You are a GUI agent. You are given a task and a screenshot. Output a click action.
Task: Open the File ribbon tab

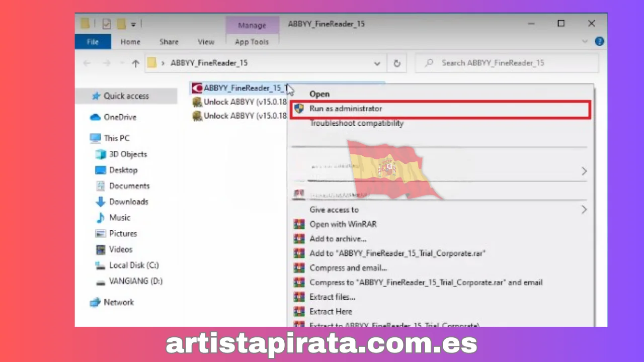93,42
